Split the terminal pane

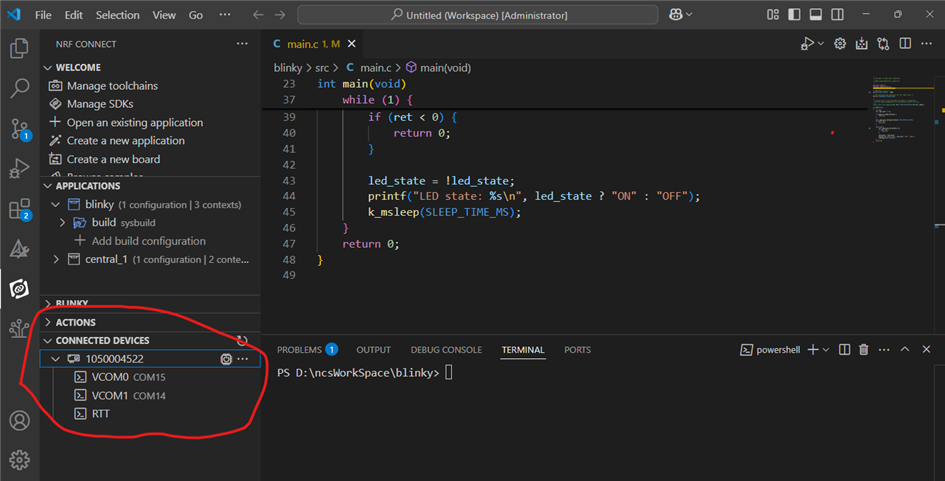[844, 350]
